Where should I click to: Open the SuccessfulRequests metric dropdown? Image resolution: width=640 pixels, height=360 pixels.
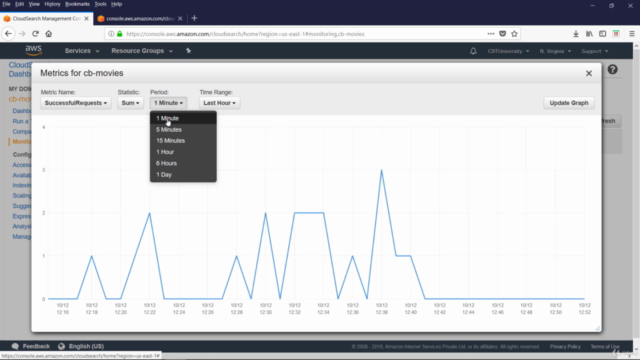click(76, 103)
